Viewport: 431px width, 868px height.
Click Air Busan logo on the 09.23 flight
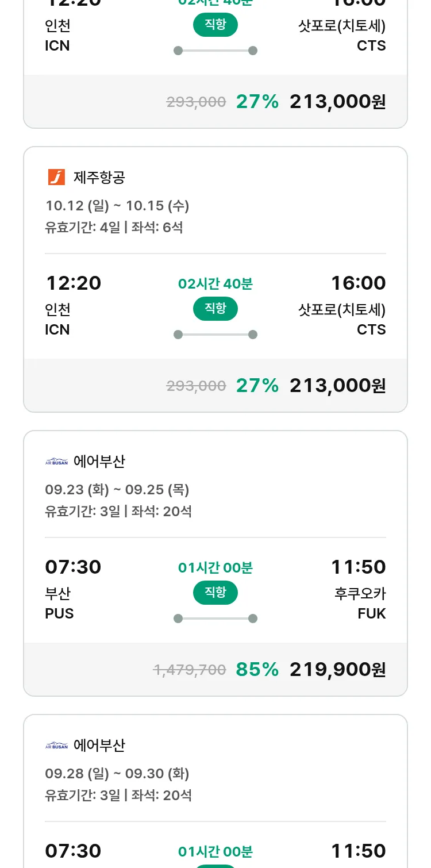tap(56, 461)
